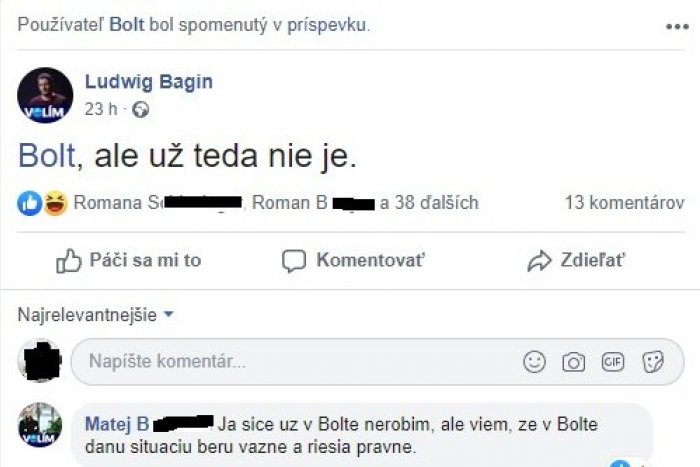This screenshot has width=700, height=467.
Task: Click Ludwig Bagin's profile picture
Action: click(x=45, y=95)
